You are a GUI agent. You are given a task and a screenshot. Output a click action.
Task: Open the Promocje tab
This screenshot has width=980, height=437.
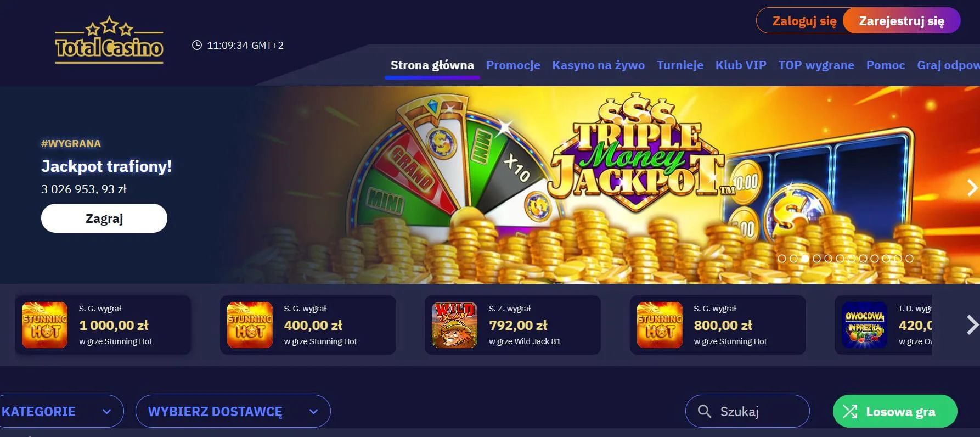(x=513, y=65)
